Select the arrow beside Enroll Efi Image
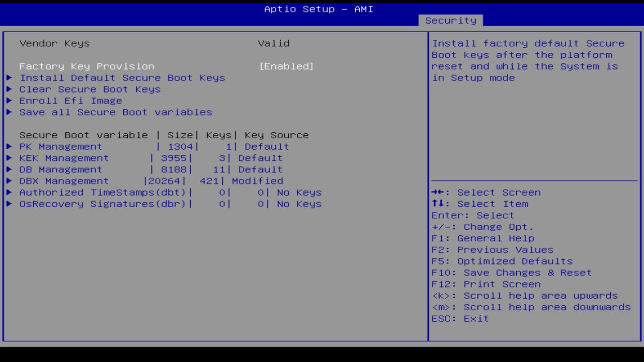Viewport: 644px width, 362px height. (x=9, y=101)
